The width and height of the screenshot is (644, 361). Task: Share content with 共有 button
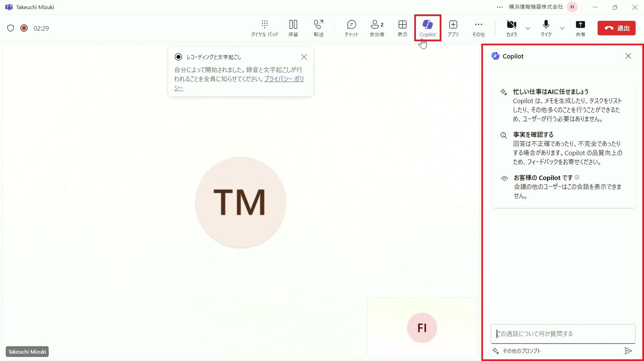580,28
